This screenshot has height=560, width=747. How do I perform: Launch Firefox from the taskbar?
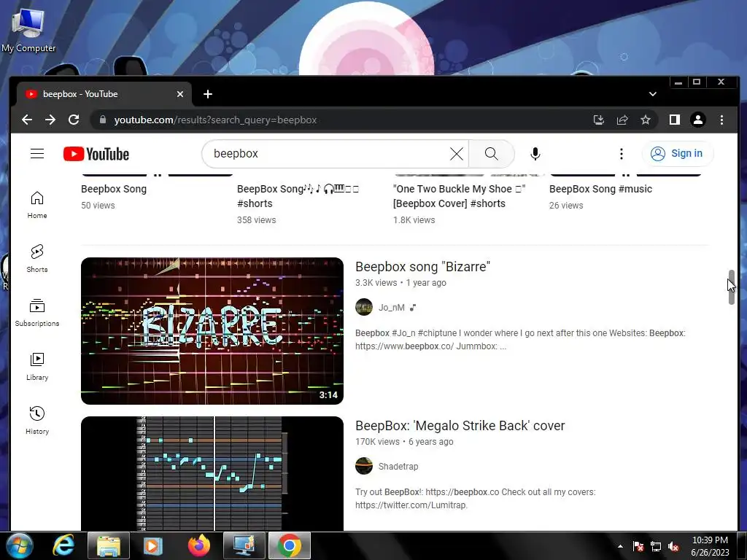coord(198,545)
